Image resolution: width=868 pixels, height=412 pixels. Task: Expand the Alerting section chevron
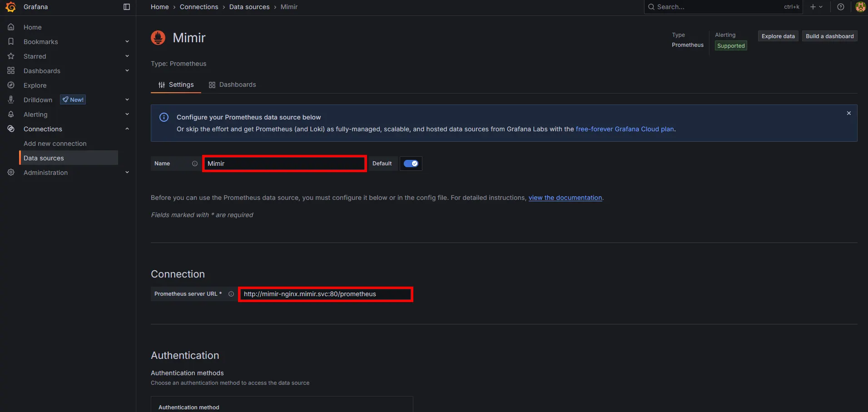[x=127, y=114]
